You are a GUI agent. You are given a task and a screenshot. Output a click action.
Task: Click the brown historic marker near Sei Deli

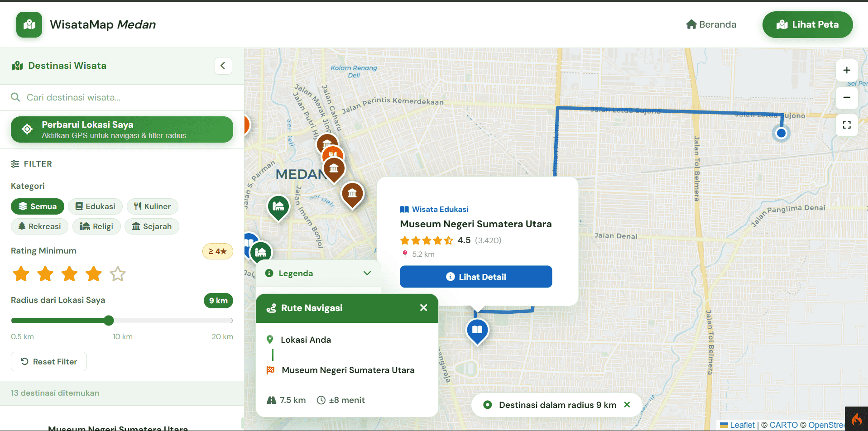pos(352,195)
